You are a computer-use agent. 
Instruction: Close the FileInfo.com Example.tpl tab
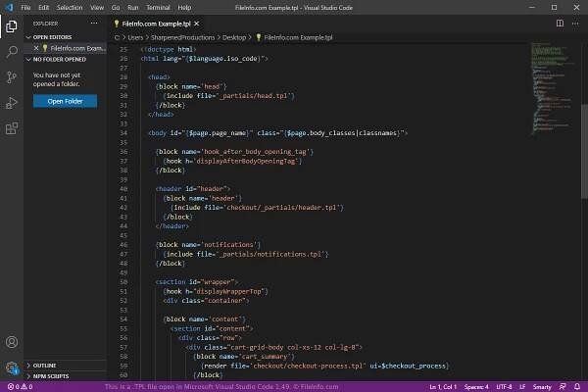(x=197, y=24)
